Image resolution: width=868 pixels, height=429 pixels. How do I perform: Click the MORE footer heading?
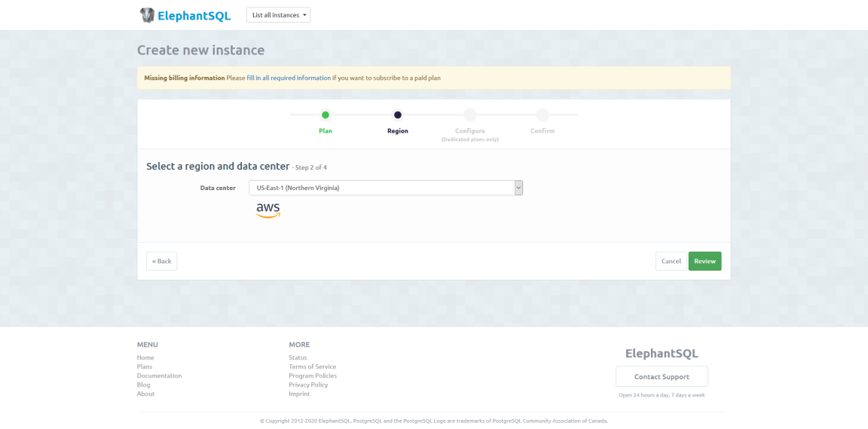(x=299, y=345)
